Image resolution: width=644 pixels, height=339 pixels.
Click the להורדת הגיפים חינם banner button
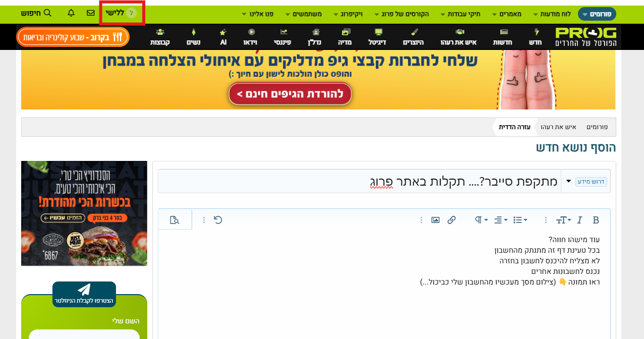[x=290, y=94]
